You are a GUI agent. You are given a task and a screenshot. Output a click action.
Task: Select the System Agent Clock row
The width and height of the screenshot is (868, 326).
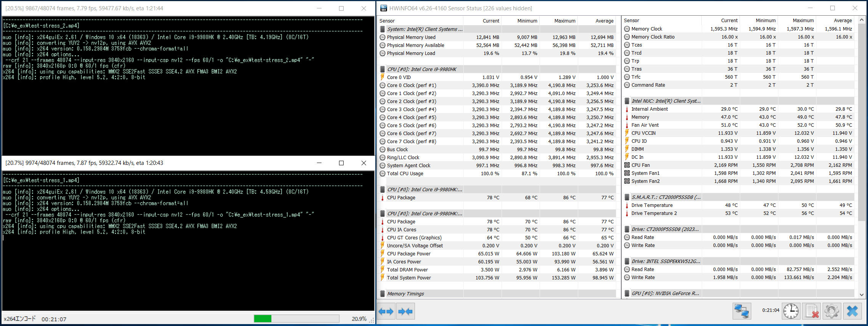(x=497, y=165)
